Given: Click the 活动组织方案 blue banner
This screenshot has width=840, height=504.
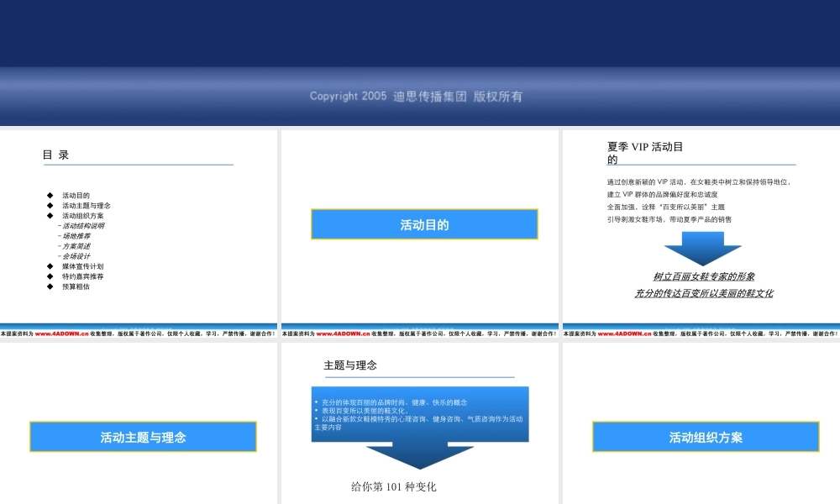Looking at the screenshot, I should [x=704, y=436].
